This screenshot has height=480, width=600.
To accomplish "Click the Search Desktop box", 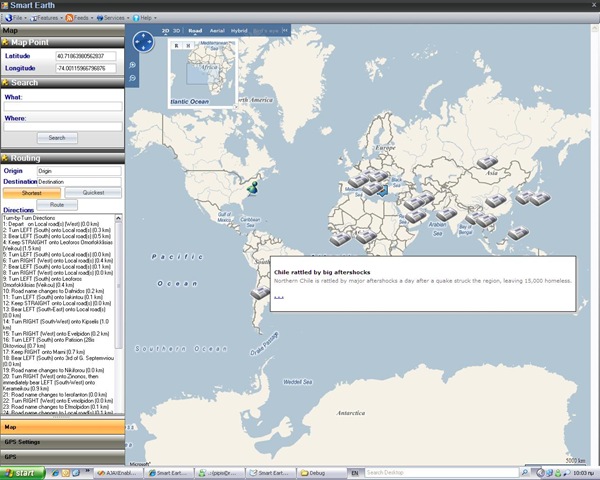I will [x=442, y=473].
